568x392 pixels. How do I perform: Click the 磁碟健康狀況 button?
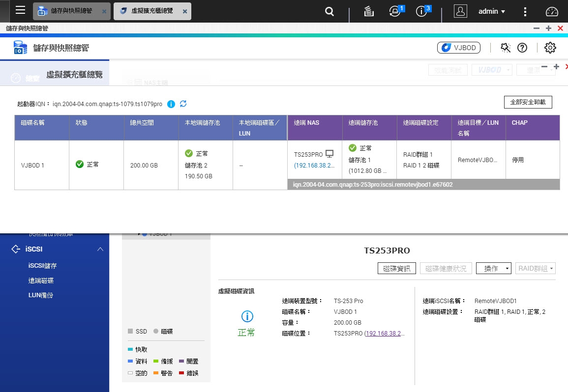(x=446, y=268)
